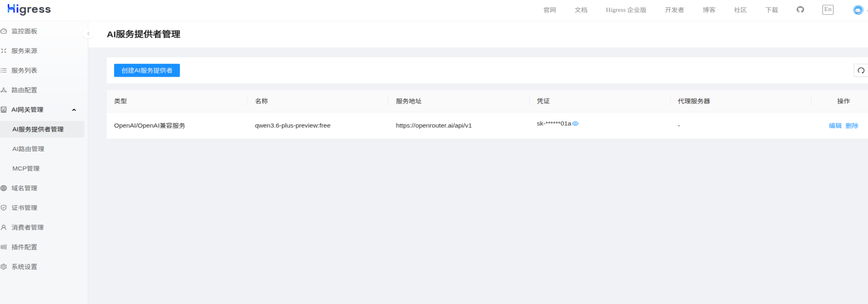The height and width of the screenshot is (304, 868).
Task: Open 监控面板 dashboard in sidebar
Action: 24,31
